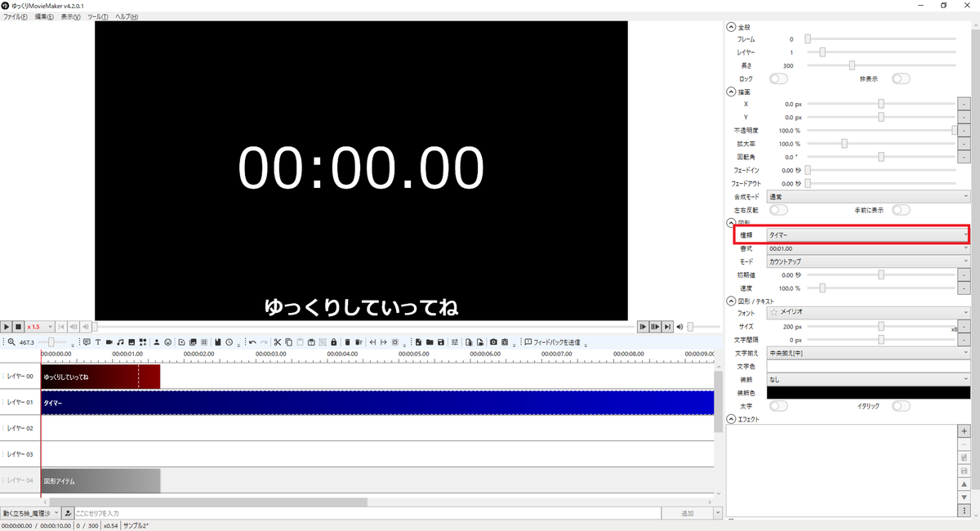This screenshot has height=531, width=980.
Task: Click the undo arrow icon
Action: coord(253,341)
